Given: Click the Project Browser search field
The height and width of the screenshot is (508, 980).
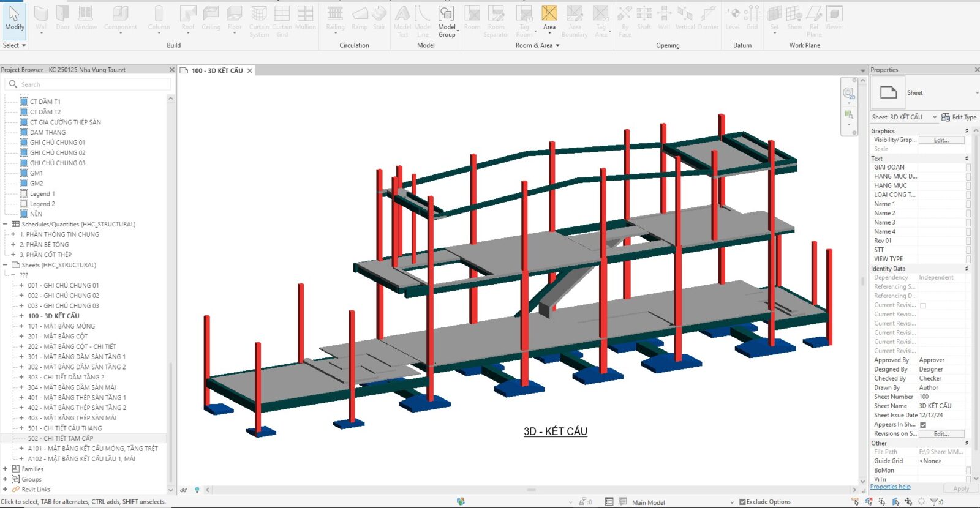Looking at the screenshot, I should coord(88,84).
